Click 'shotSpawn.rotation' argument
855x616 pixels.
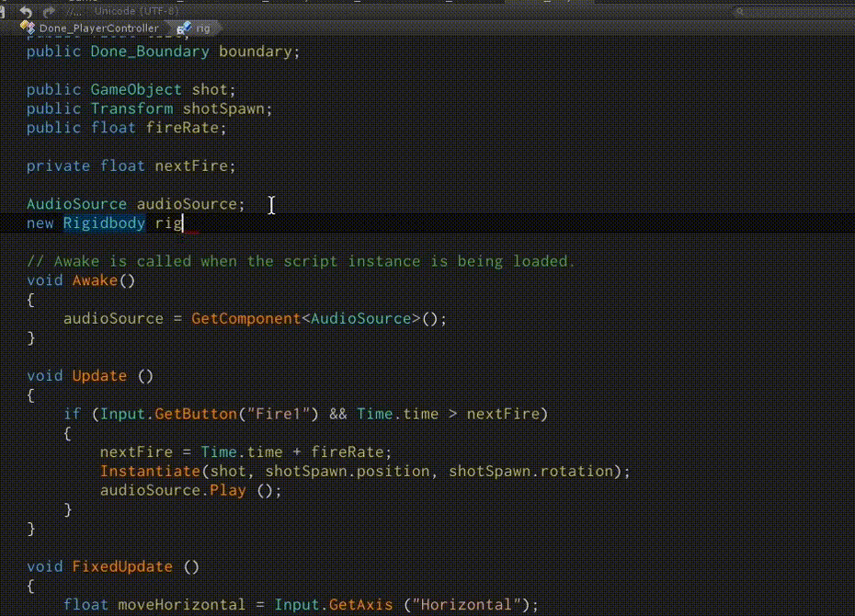531,471
